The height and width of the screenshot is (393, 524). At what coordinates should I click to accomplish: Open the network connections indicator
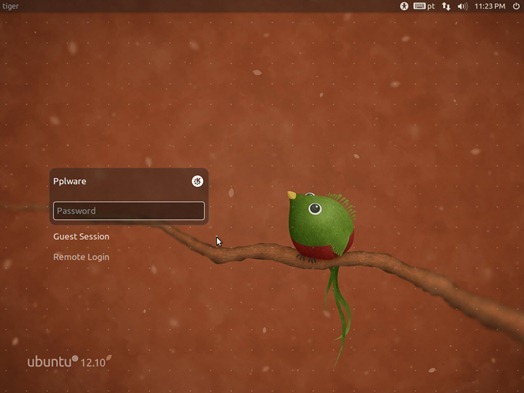[446, 6]
